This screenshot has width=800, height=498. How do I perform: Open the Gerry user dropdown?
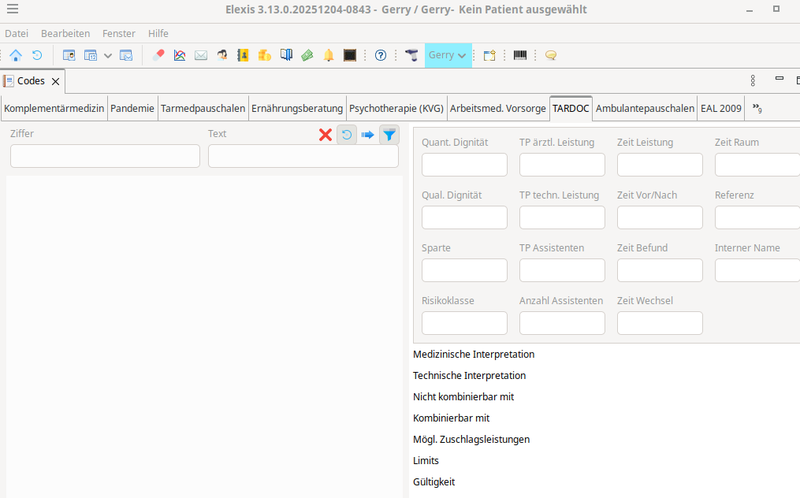coord(448,55)
